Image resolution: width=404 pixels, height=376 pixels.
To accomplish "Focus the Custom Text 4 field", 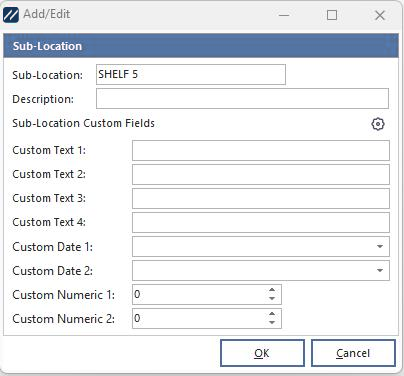I will tap(261, 222).
